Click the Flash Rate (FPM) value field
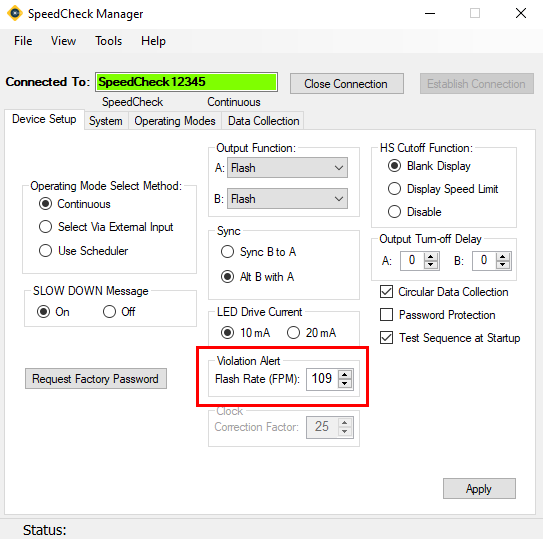543x539 pixels. pos(322,379)
